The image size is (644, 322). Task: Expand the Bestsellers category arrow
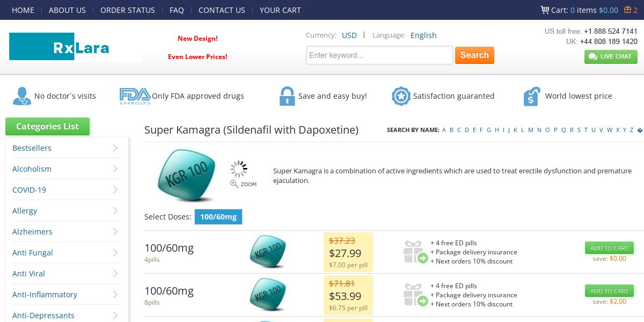pyautogui.click(x=115, y=148)
